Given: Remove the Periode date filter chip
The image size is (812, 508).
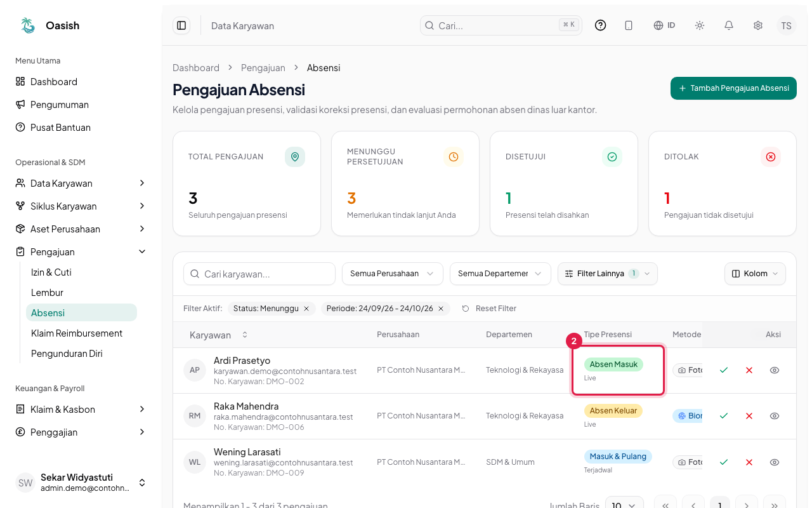Looking at the screenshot, I should point(441,309).
